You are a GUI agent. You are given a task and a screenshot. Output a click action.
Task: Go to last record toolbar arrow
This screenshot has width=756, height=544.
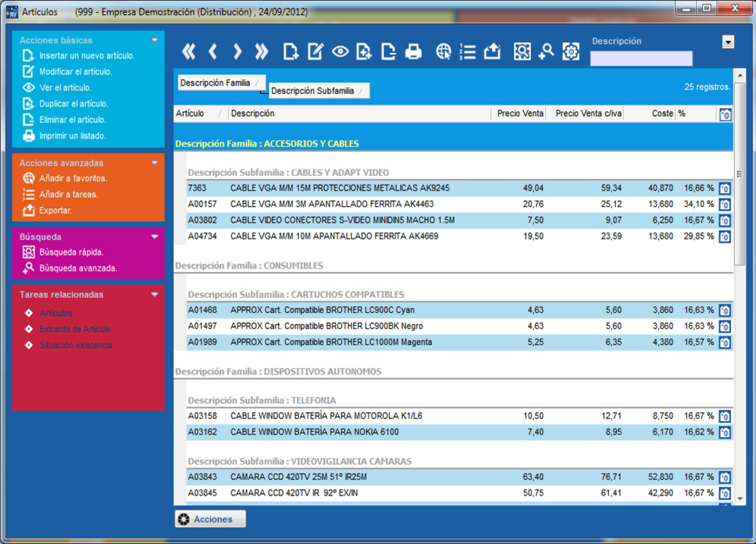[261, 51]
